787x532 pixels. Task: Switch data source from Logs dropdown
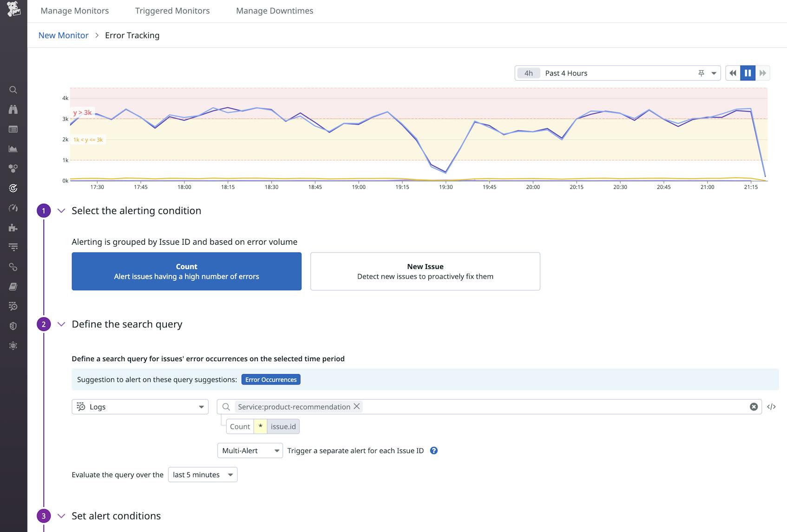coord(139,407)
